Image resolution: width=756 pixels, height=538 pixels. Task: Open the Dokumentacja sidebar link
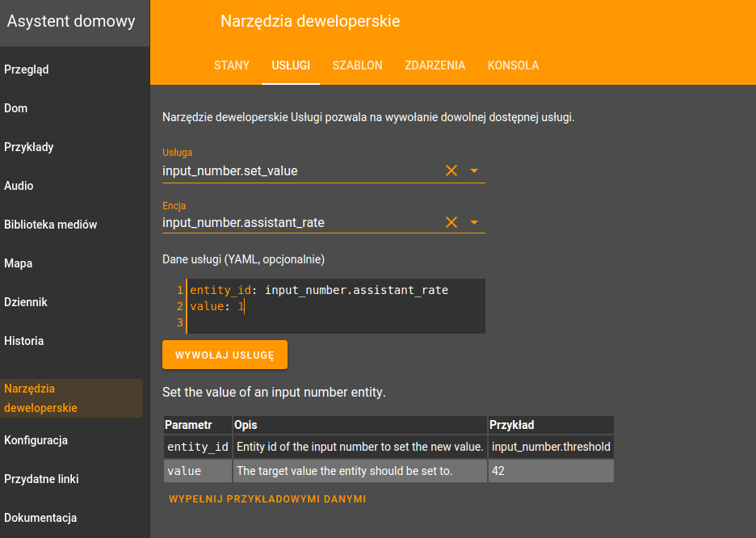click(40, 518)
